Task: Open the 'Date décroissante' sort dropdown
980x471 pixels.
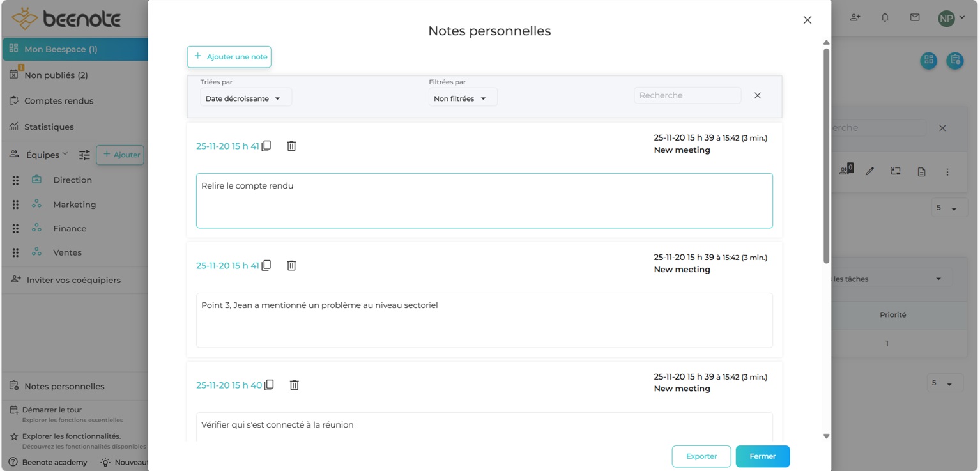Action: [245, 97]
